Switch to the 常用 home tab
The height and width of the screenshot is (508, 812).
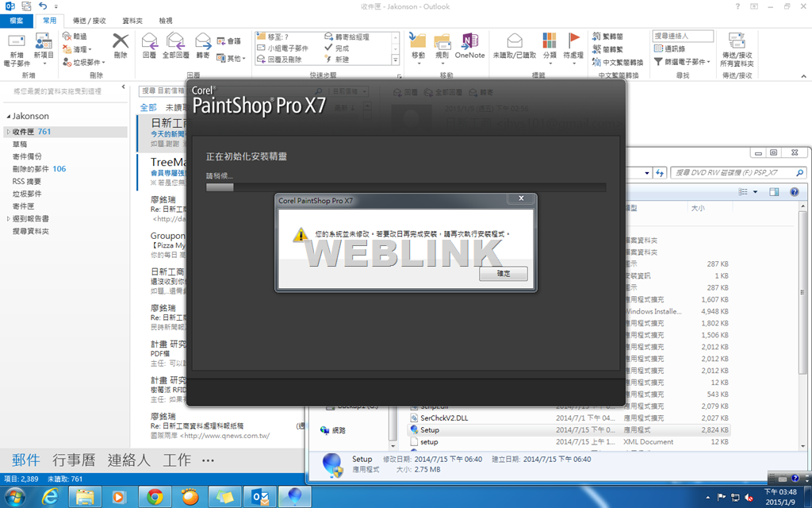click(50, 21)
